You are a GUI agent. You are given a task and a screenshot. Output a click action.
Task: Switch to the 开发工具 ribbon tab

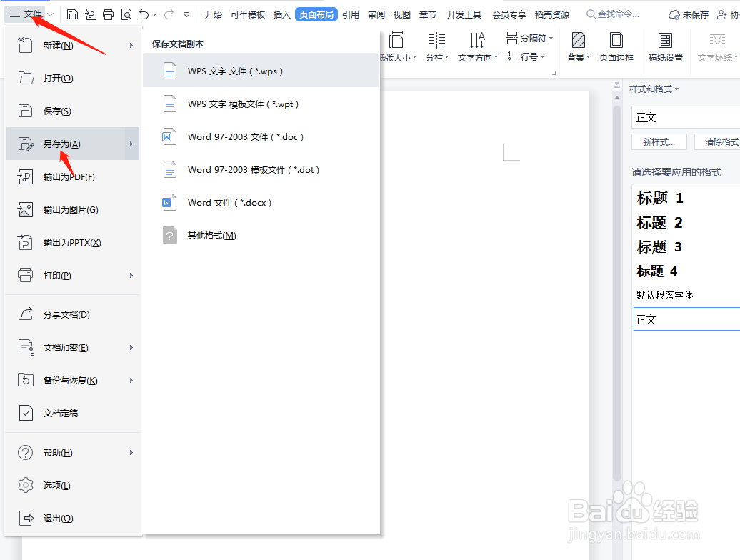[x=464, y=14]
